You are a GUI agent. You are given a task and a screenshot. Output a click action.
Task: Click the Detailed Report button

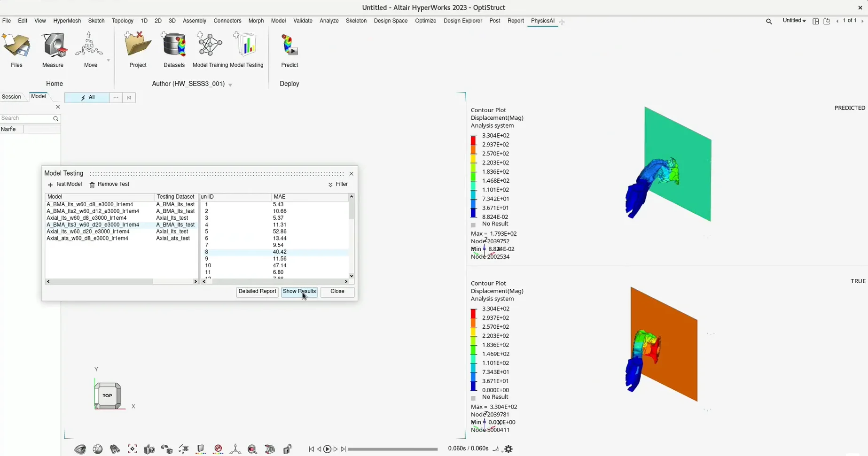[257, 292]
